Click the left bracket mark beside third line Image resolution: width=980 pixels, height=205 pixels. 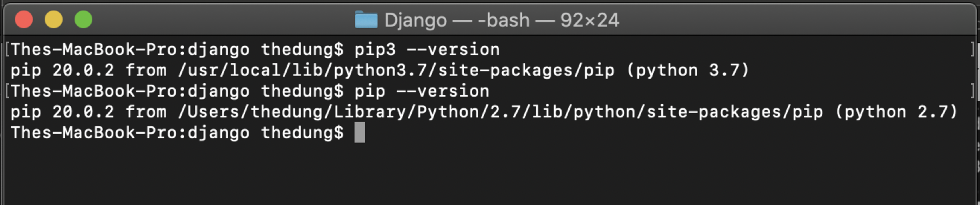7,91
